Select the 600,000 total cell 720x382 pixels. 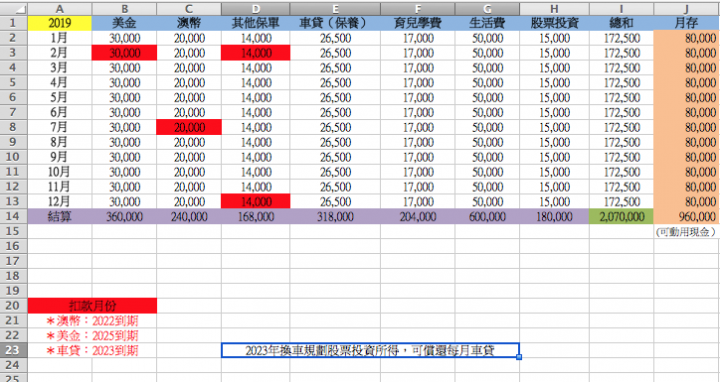(487, 217)
